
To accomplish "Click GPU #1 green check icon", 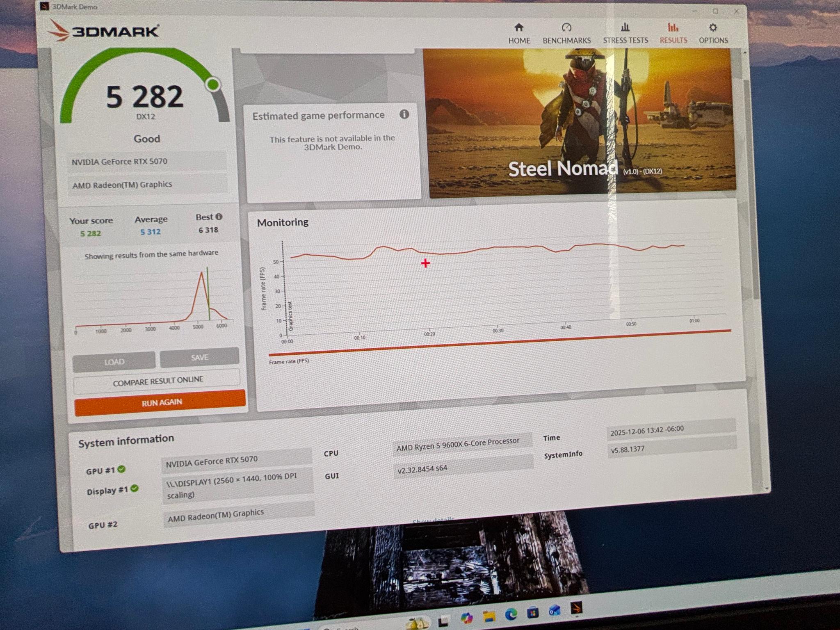I will pyautogui.click(x=121, y=469).
